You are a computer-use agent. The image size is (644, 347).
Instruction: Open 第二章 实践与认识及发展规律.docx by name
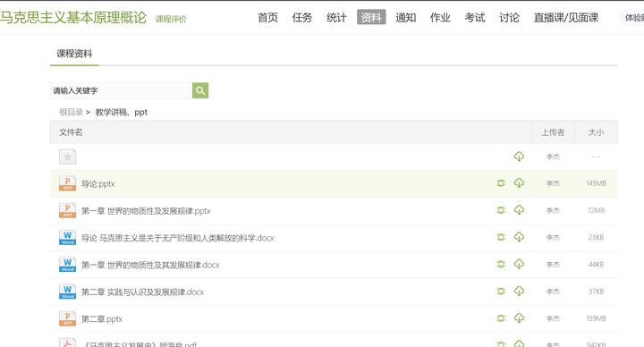click(142, 292)
